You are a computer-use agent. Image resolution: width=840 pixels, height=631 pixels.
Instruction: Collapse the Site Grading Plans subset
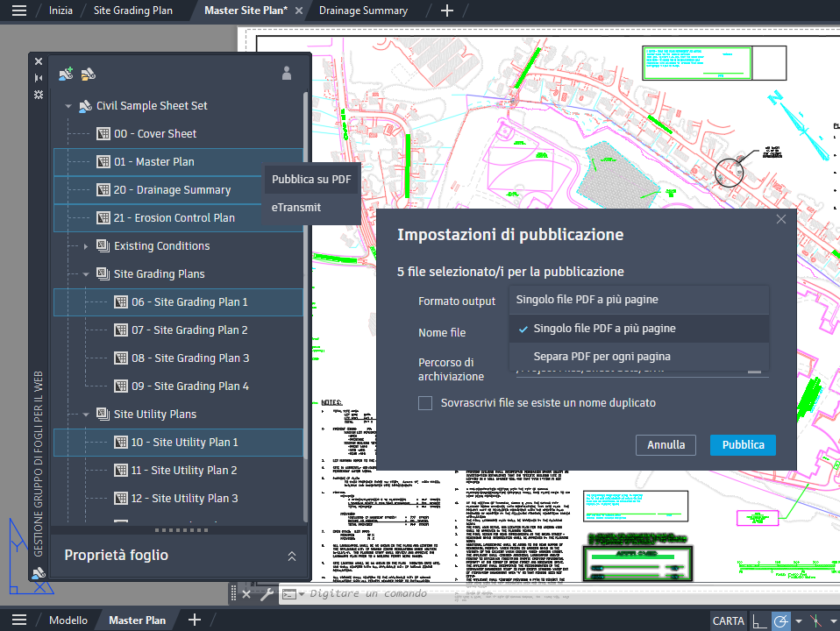click(86, 274)
